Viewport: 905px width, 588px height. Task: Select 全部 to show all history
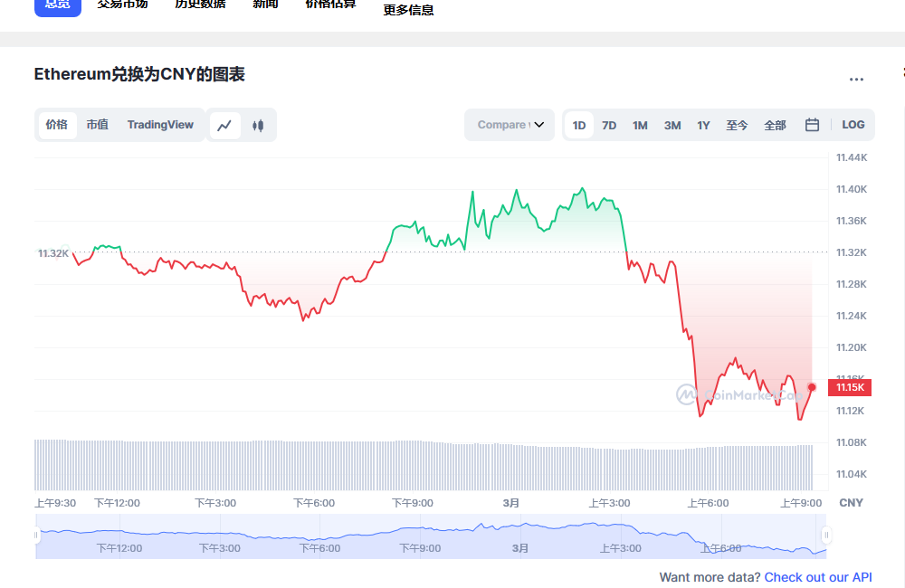coord(775,125)
